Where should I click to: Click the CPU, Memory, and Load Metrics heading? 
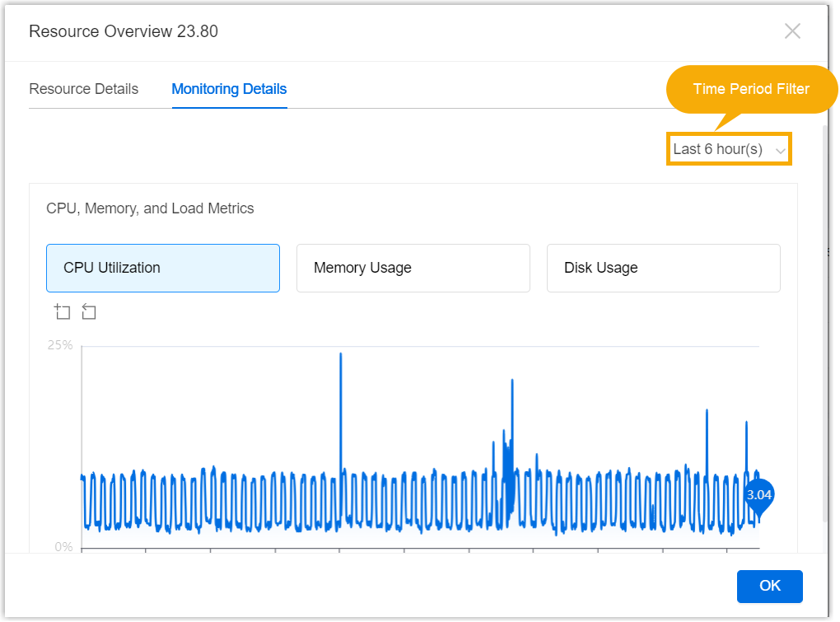click(150, 208)
